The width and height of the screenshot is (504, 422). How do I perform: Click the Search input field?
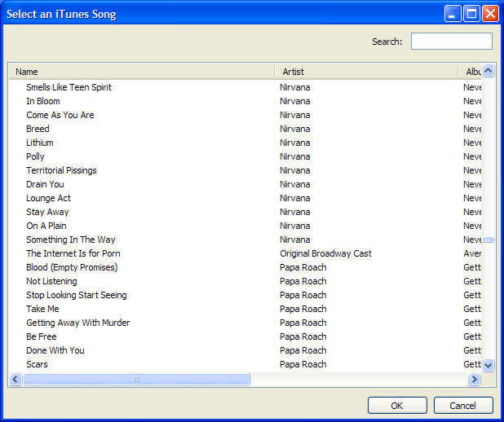pyautogui.click(x=451, y=41)
